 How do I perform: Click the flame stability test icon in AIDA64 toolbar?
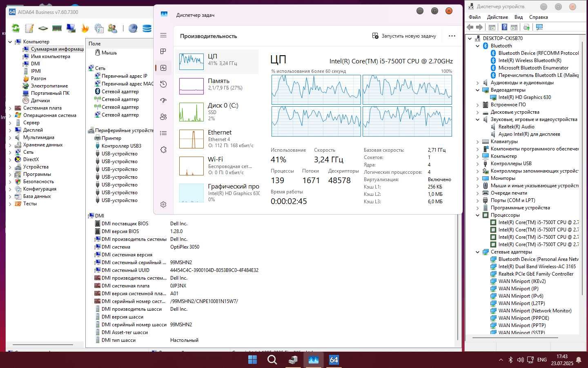pos(85,28)
